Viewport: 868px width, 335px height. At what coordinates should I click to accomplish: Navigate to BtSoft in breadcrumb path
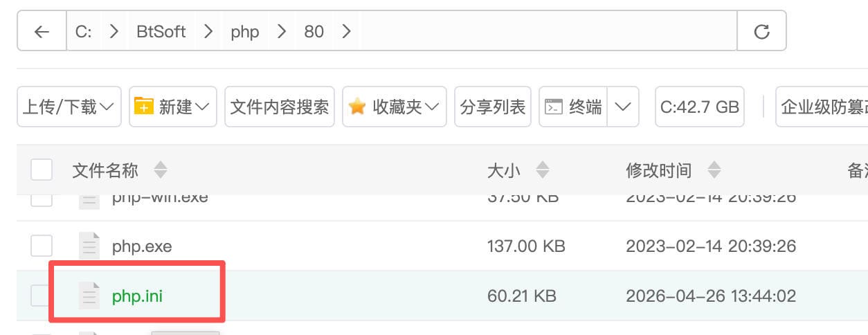[161, 31]
